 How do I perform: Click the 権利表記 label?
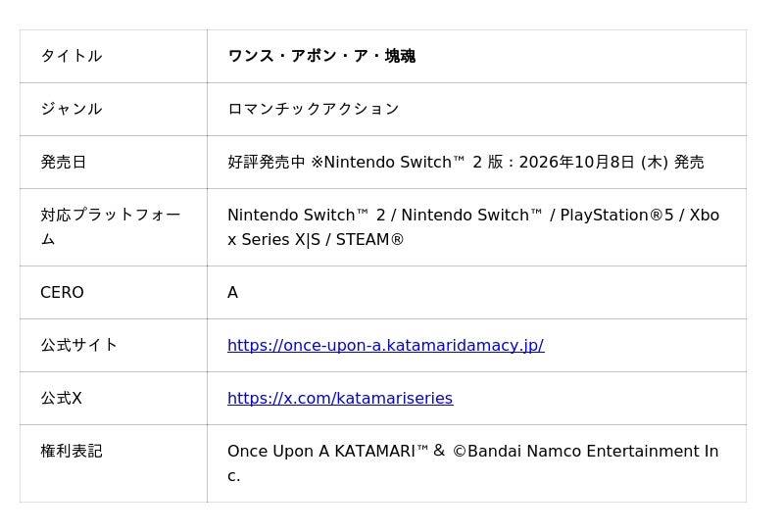click(72, 452)
